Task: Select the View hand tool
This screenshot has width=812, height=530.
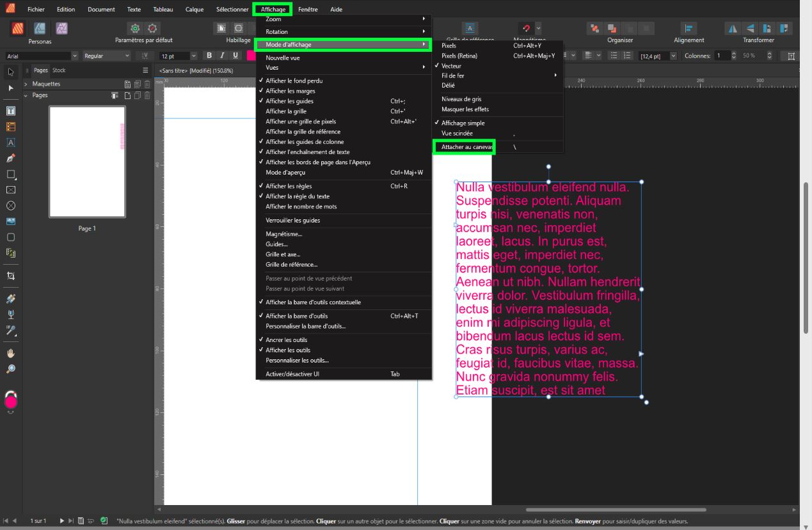Action: pyautogui.click(x=11, y=353)
